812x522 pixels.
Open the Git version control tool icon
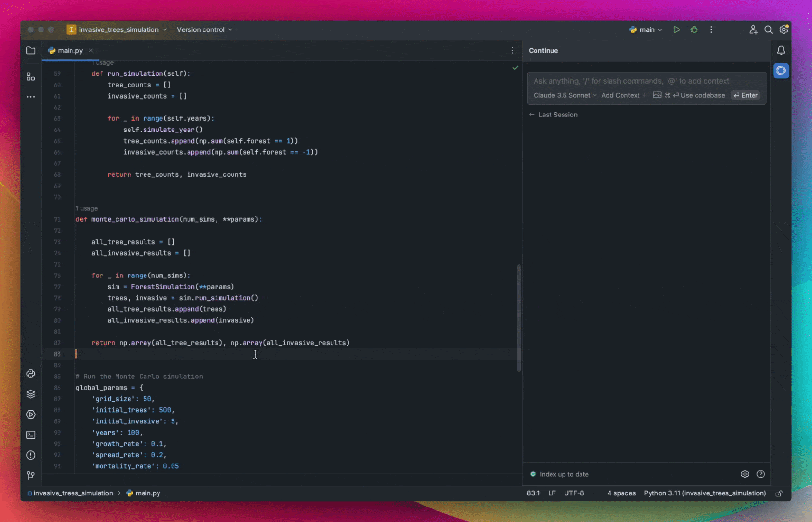(x=31, y=476)
